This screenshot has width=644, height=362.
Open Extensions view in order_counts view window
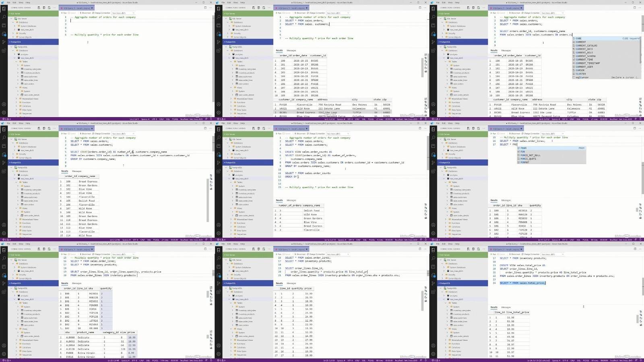pyautogui.click(x=219, y=170)
